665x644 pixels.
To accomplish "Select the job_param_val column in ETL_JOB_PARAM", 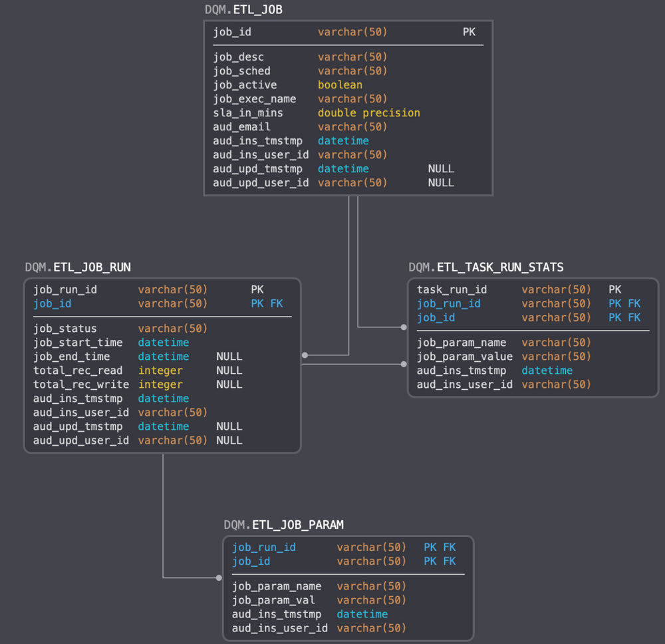I will click(273, 600).
